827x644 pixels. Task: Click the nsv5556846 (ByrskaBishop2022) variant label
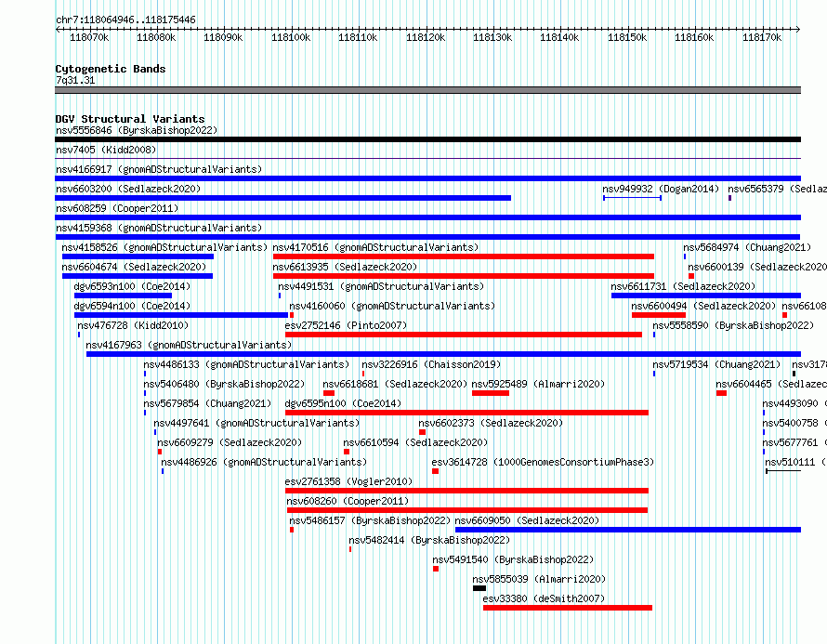coord(137,130)
